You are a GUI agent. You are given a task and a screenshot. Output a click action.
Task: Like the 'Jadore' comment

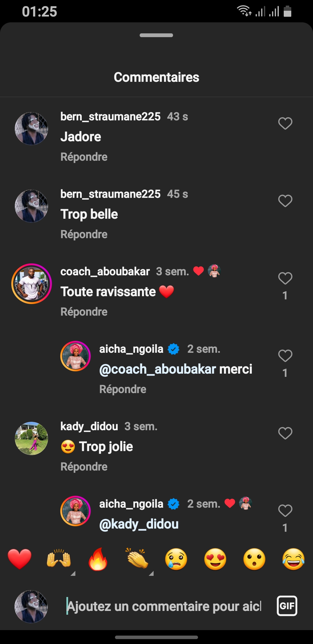click(x=285, y=124)
